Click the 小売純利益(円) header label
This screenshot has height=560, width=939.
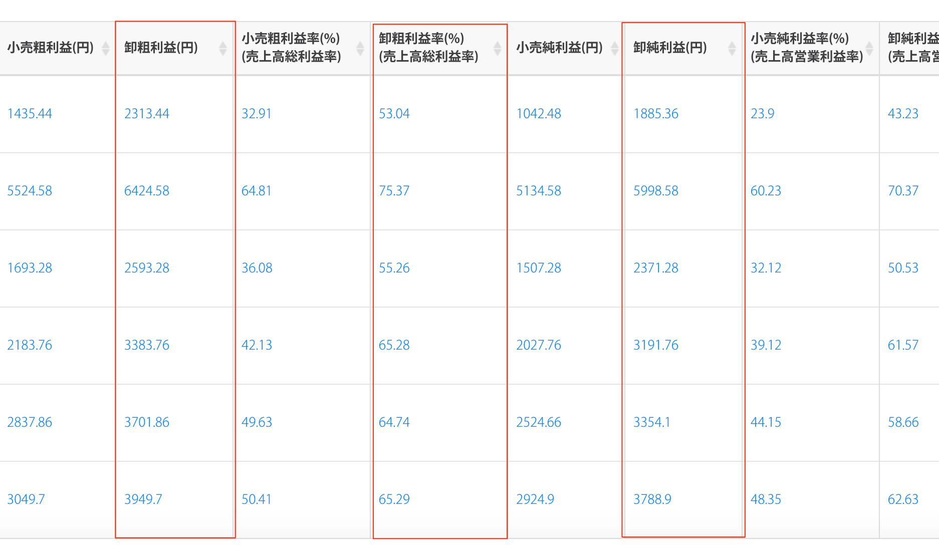559,48
